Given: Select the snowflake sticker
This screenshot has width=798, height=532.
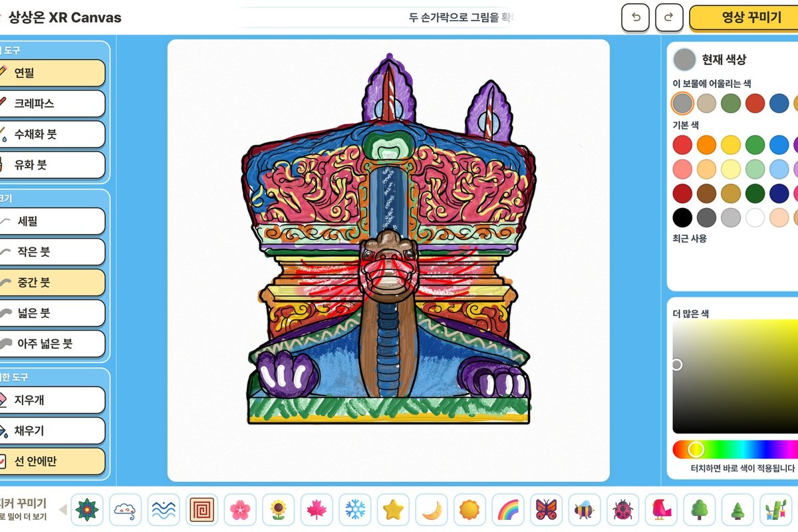Looking at the screenshot, I should pos(355,510).
